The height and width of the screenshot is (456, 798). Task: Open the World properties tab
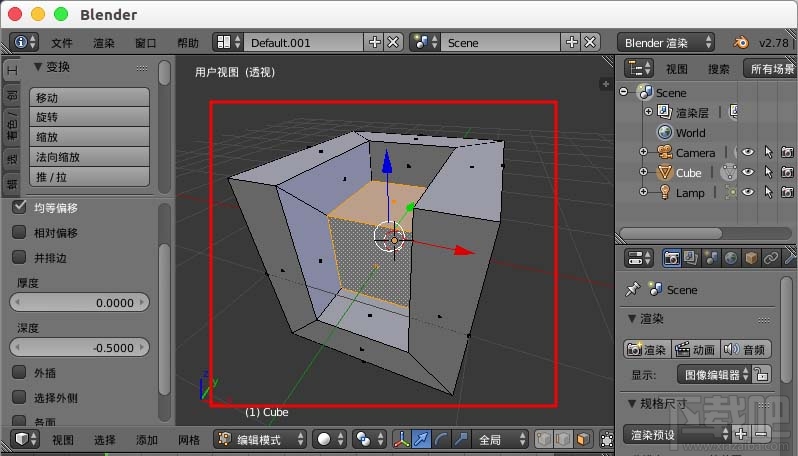click(x=731, y=258)
